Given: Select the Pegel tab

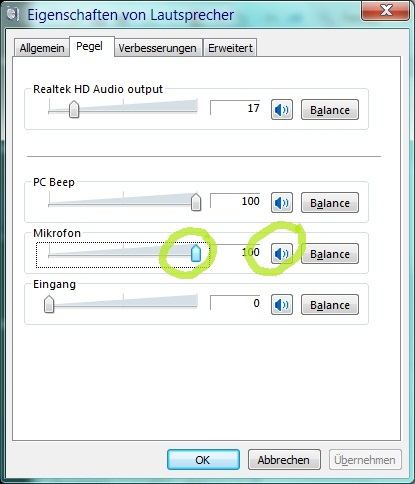Looking at the screenshot, I should 89,46.
